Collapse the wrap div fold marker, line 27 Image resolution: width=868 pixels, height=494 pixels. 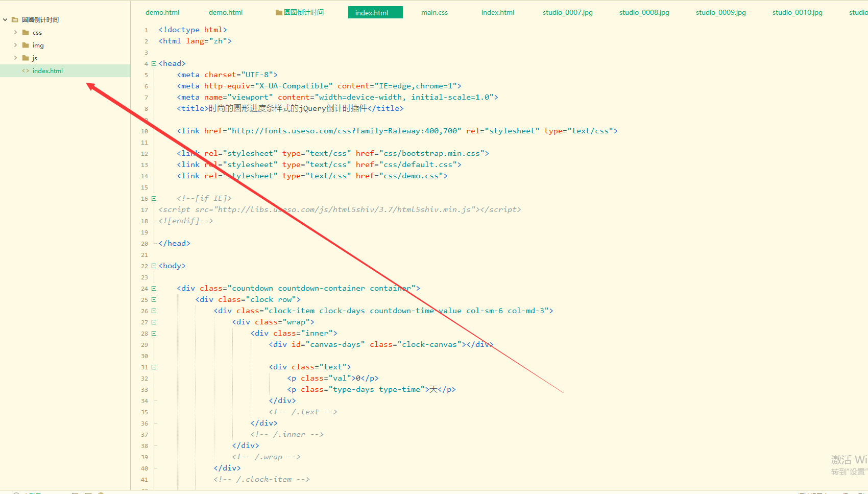[x=154, y=322]
